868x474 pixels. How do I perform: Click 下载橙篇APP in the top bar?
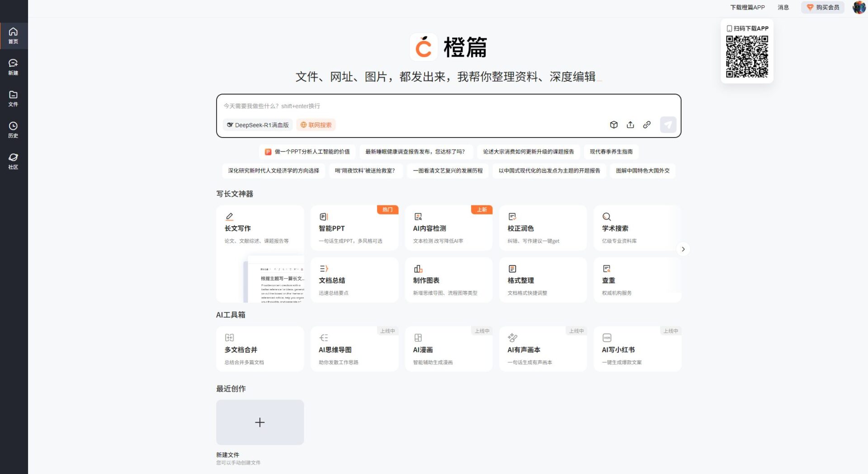pos(748,7)
